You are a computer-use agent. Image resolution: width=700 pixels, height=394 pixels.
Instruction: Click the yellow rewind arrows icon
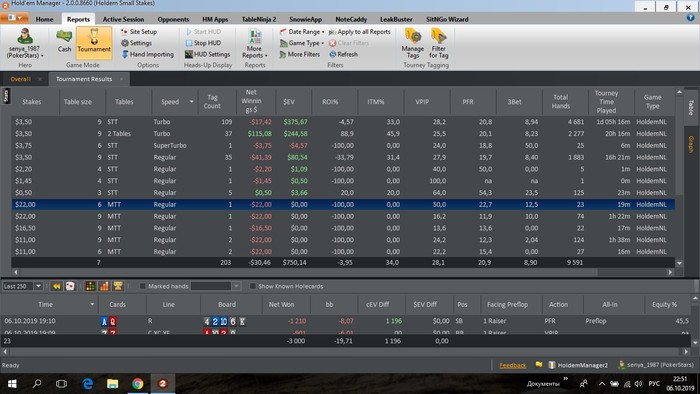coord(56,286)
